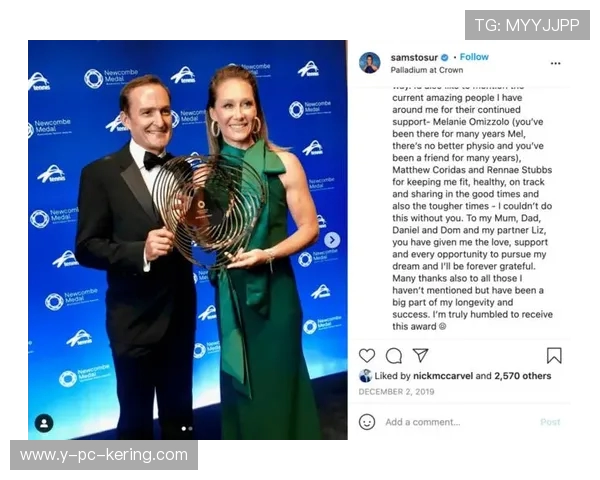The height and width of the screenshot is (480, 600).
Task: Click the Add a comment field
Action: coord(422,422)
